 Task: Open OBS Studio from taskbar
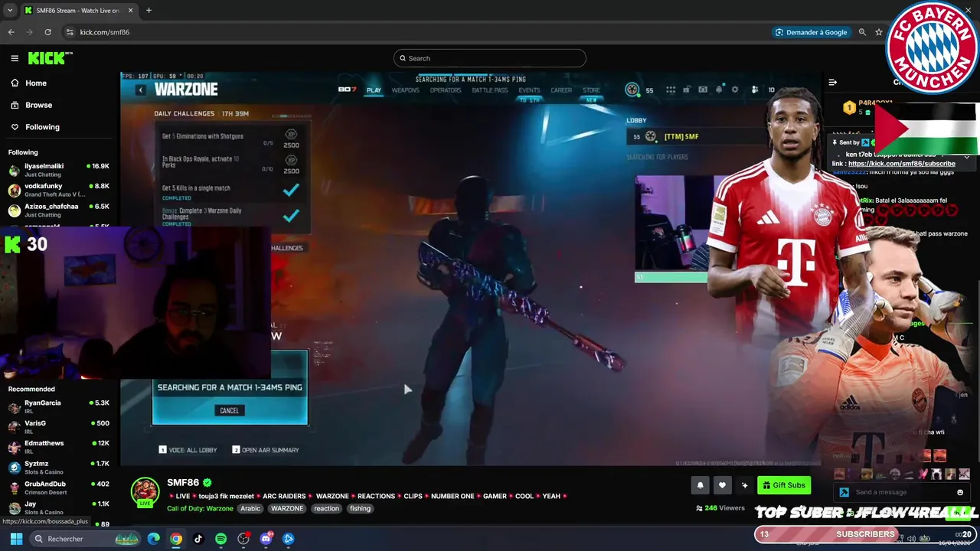click(243, 539)
